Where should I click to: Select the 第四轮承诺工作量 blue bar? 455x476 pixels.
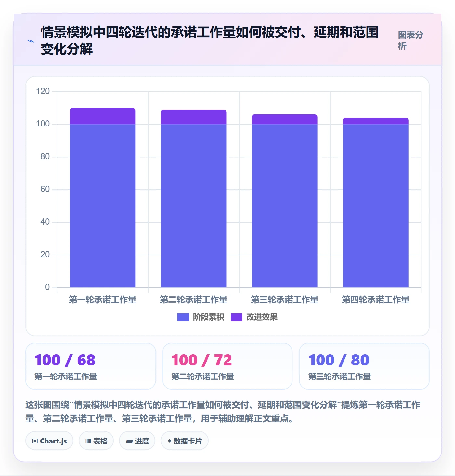click(x=375, y=205)
